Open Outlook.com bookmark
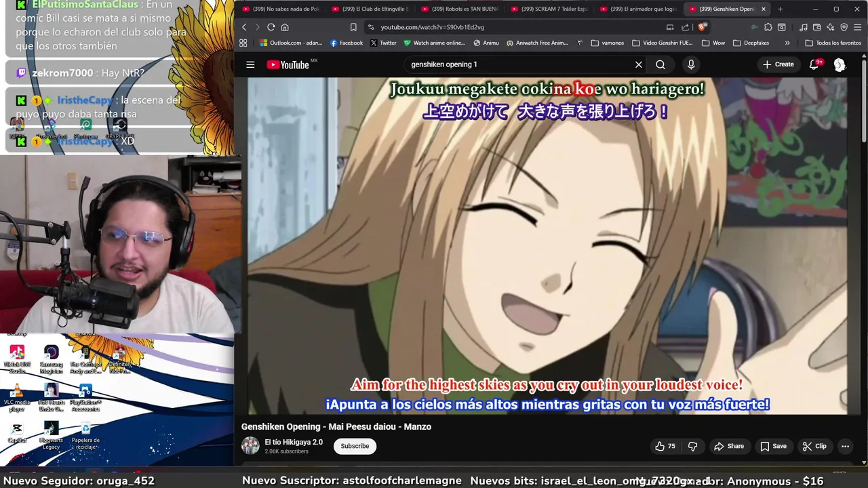Image resolution: width=868 pixels, height=488 pixels. click(x=291, y=43)
